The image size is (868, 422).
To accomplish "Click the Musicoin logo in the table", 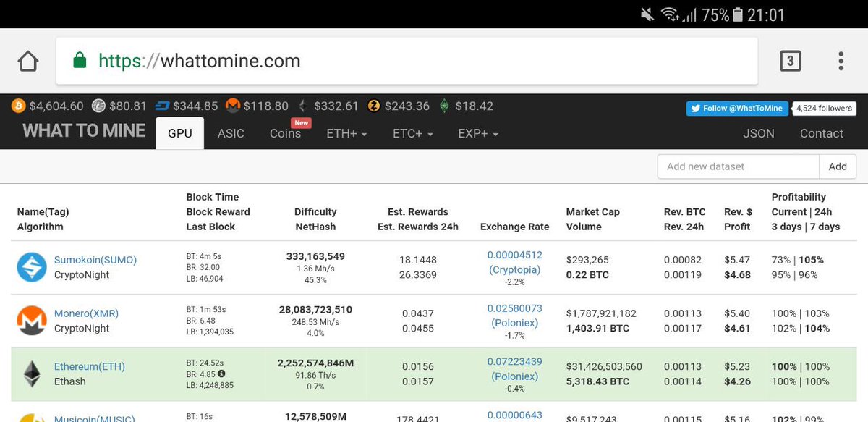I will [x=32, y=418].
